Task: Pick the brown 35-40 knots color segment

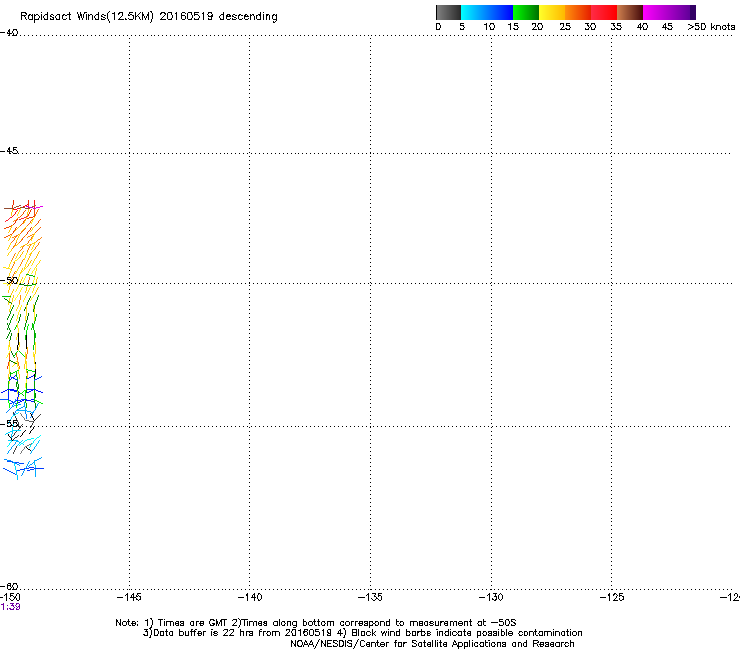Action: pyautogui.click(x=630, y=12)
